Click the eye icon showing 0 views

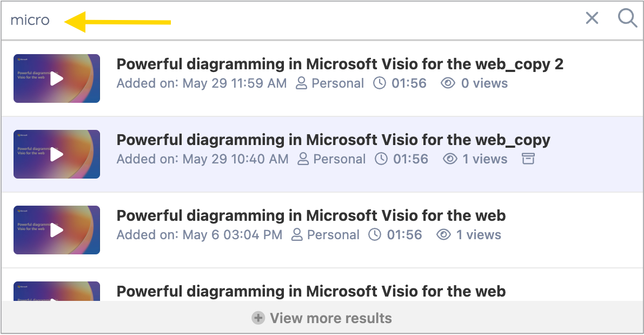[x=448, y=83]
